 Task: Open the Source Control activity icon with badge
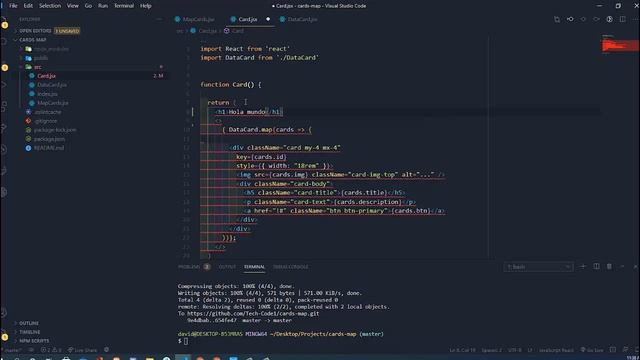coord(4,67)
